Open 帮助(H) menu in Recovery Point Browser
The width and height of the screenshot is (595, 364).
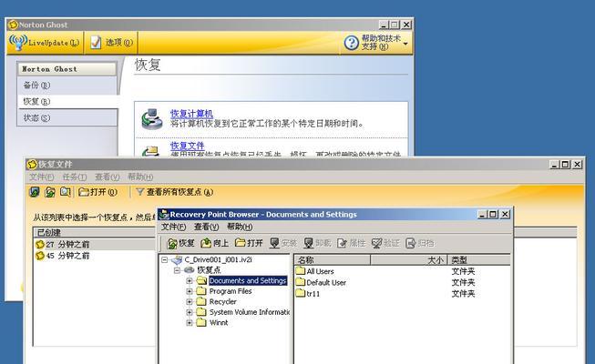240,227
